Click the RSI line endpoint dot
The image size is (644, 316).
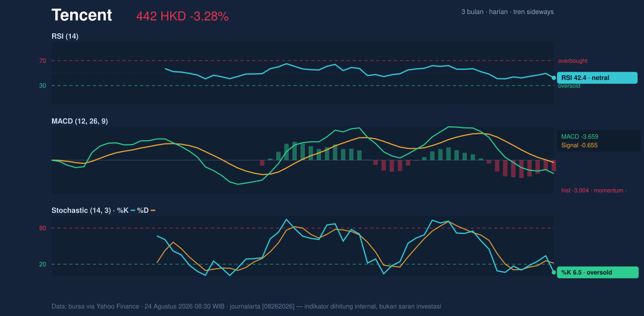point(554,78)
